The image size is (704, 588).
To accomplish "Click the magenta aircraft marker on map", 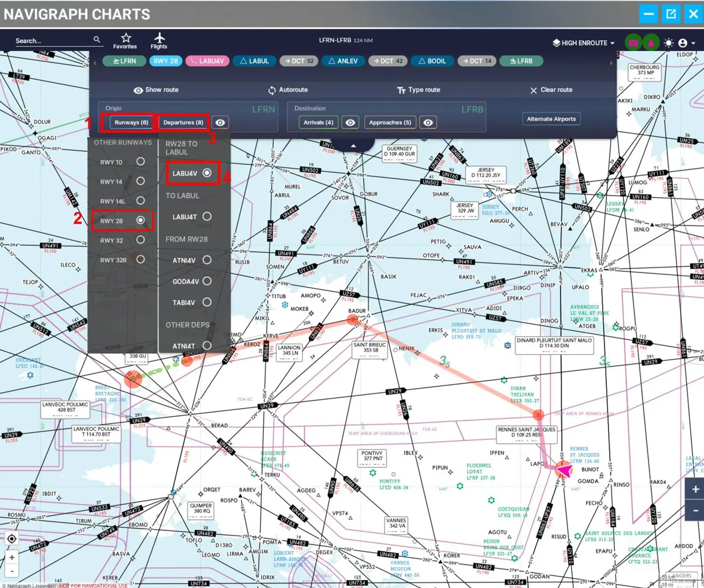I will pos(564,470).
